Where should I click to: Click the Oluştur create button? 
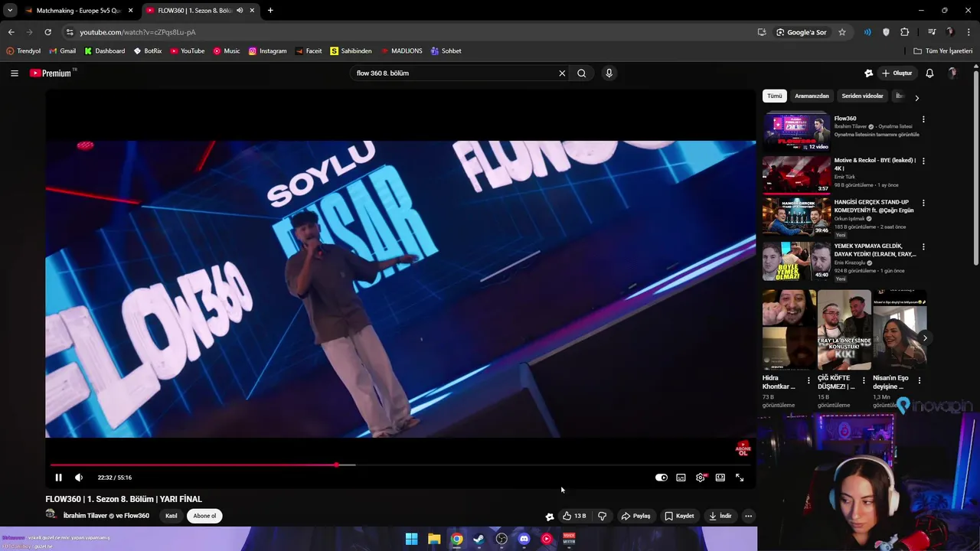click(x=897, y=73)
